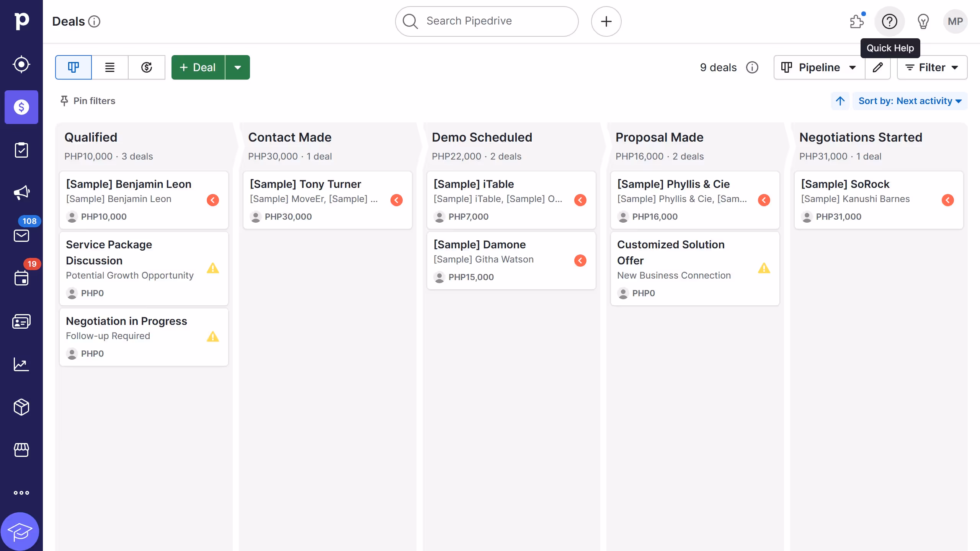
Task: Open Mail showing 108 unread messages
Action: tap(21, 236)
